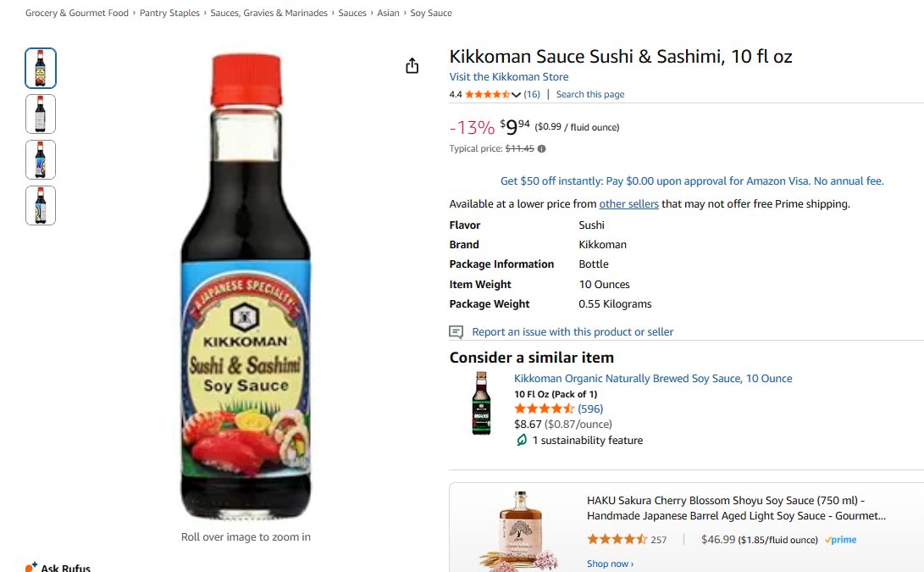Click Shop now on HAKU ad
The image size is (924, 572).
click(x=610, y=564)
